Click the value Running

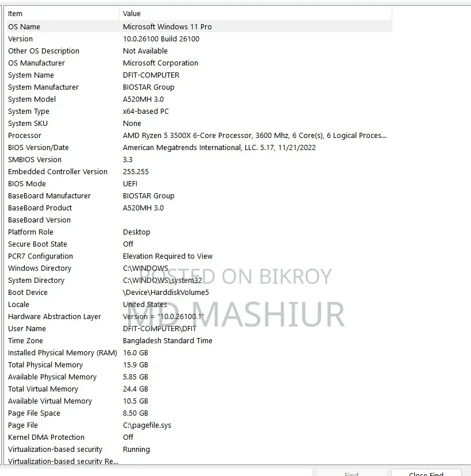(x=137, y=450)
